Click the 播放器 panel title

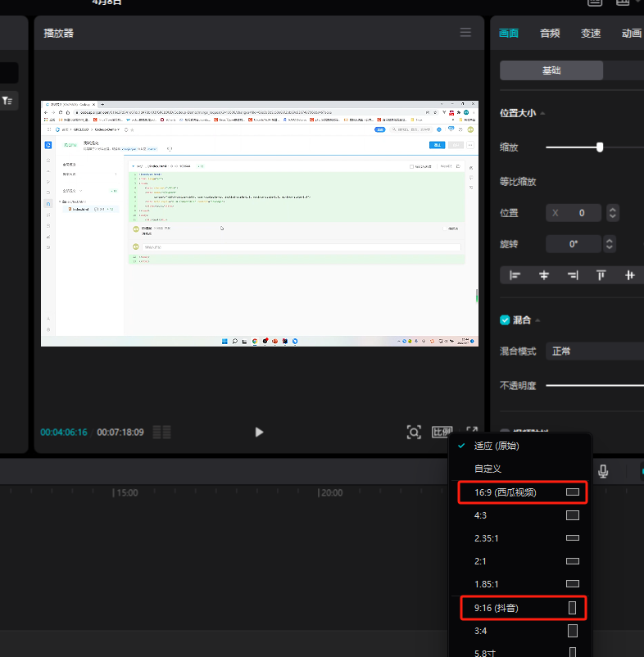pyautogui.click(x=59, y=33)
